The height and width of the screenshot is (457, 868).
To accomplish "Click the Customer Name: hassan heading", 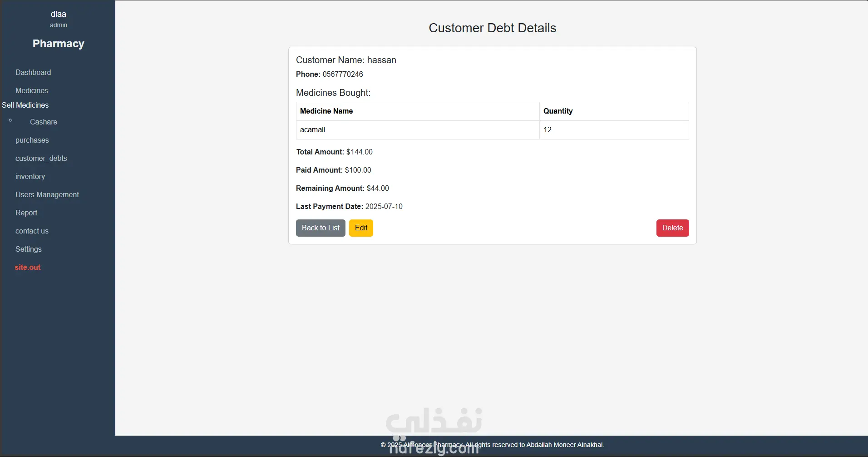I will click(x=346, y=60).
